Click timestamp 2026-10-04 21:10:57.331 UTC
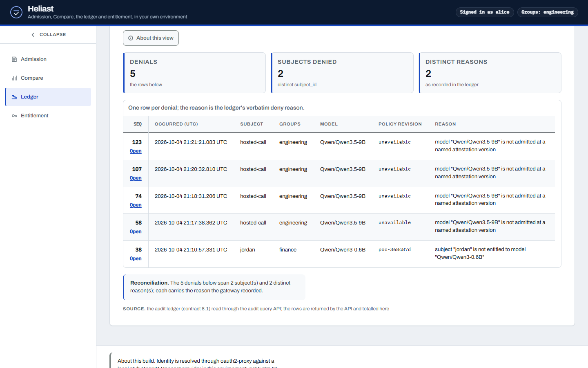This screenshot has width=588, height=368. tap(191, 250)
